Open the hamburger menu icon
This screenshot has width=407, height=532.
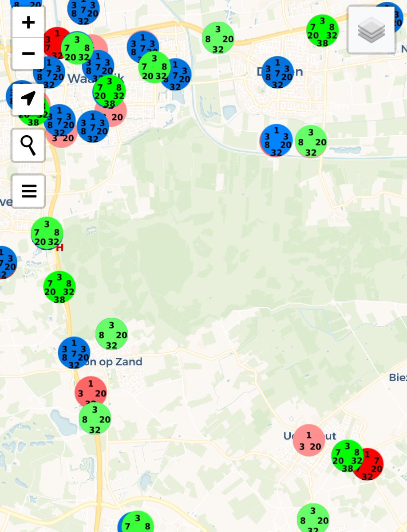pos(28,191)
